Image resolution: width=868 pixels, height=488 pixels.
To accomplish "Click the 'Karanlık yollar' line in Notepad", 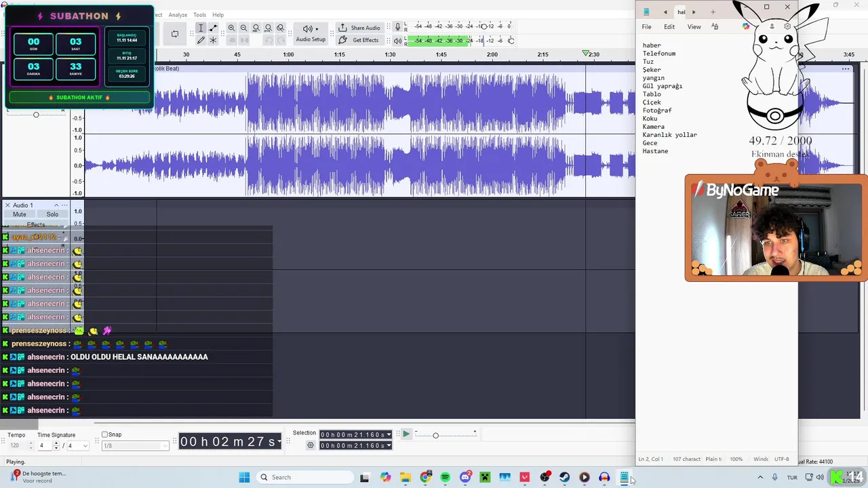I will (670, 135).
